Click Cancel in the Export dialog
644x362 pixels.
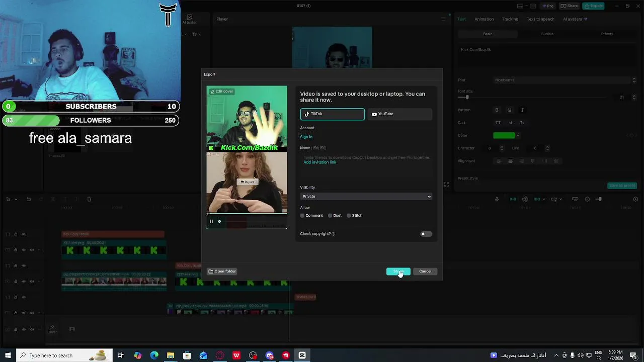(425, 271)
